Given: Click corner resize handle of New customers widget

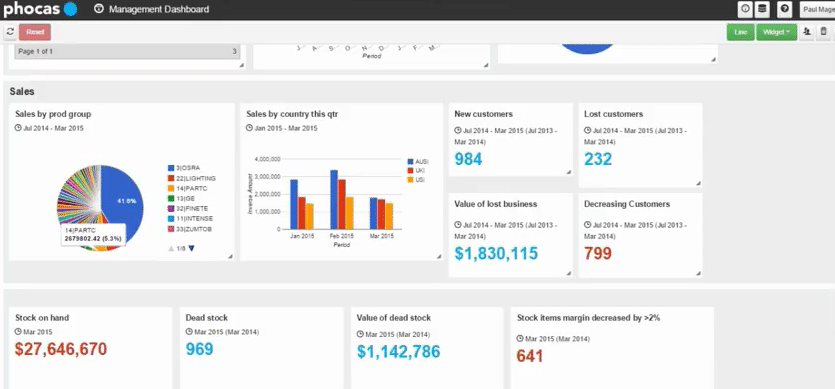Looking at the screenshot, I should click(x=569, y=172).
